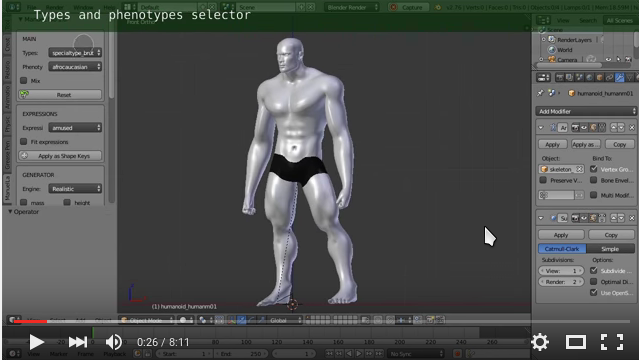This screenshot has height=360, width=639.
Task: Remove the Armature modifier
Action: pyautogui.click(x=632, y=128)
